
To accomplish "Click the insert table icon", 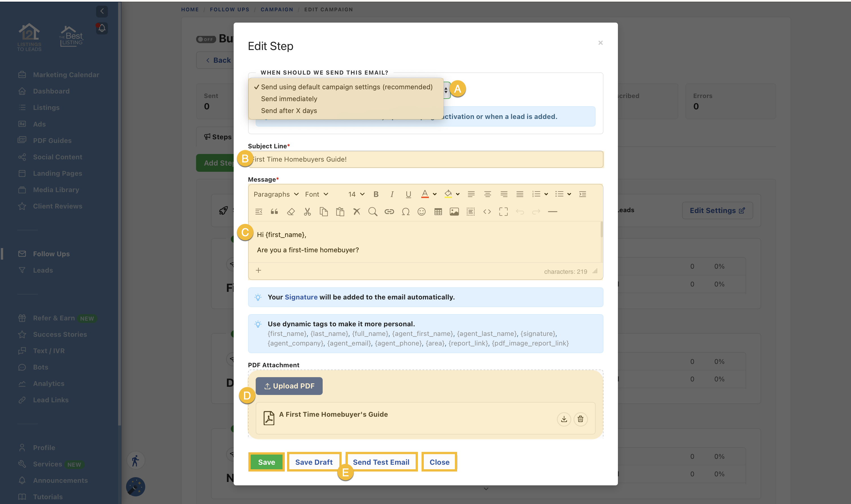I will (438, 212).
